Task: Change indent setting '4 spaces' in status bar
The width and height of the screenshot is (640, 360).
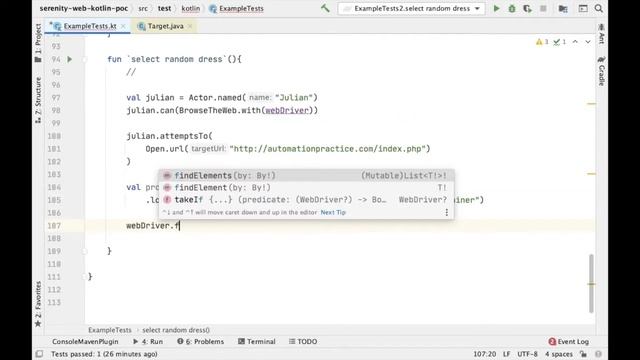Action: [558, 354]
